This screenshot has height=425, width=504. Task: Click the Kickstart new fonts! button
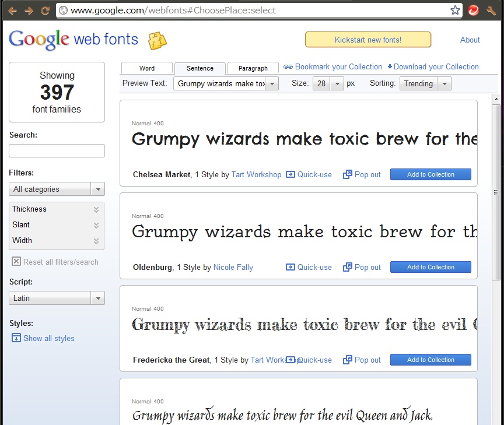368,40
